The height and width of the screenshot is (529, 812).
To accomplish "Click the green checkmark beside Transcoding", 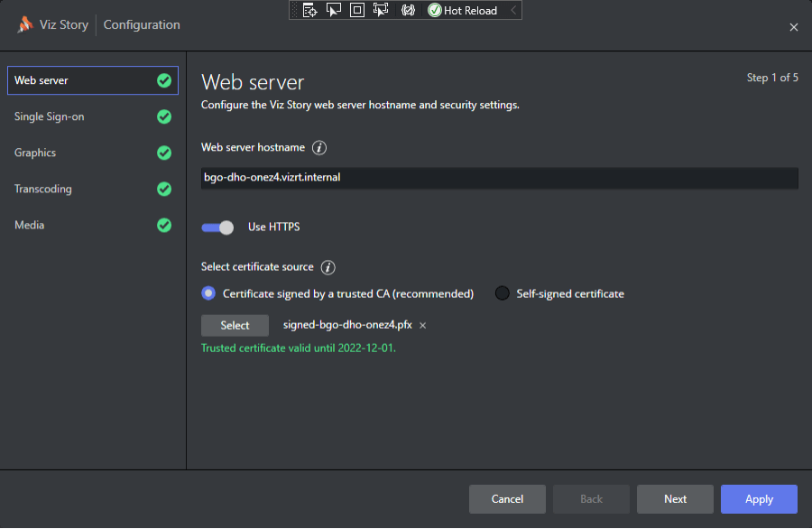I will pyautogui.click(x=163, y=189).
